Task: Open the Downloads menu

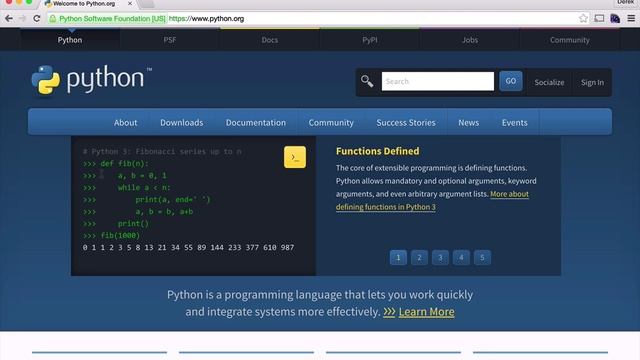Action: point(182,122)
